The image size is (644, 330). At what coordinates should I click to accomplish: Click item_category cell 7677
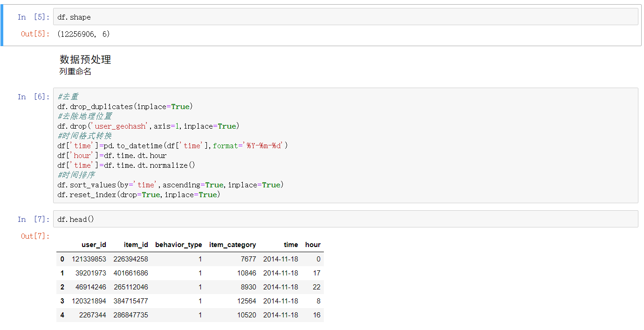(249, 259)
